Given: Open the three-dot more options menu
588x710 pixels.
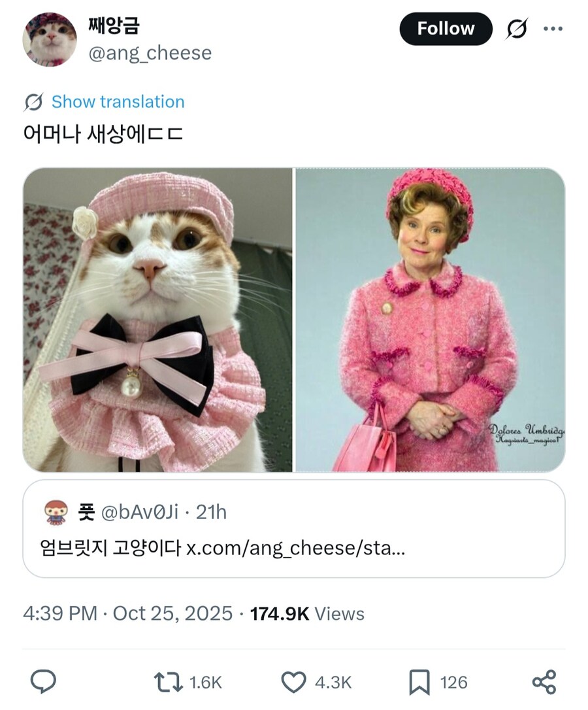Looking at the screenshot, I should (x=553, y=29).
